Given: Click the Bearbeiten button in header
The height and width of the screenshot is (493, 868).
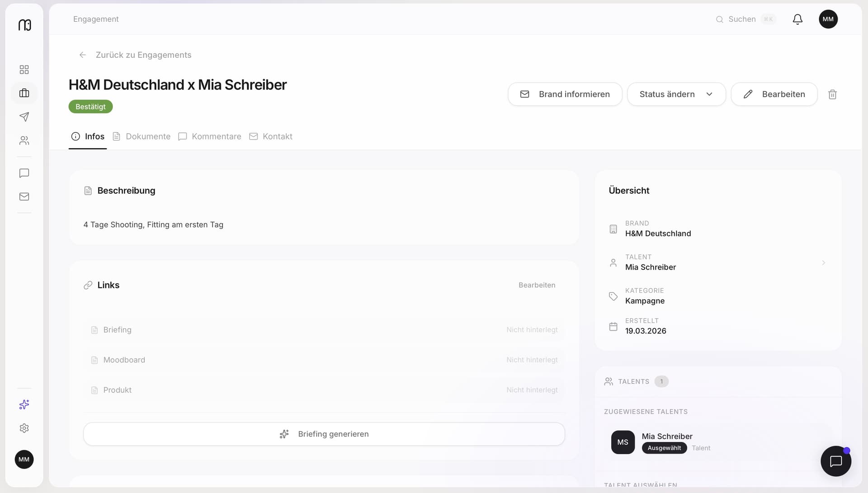Looking at the screenshot, I should (774, 94).
